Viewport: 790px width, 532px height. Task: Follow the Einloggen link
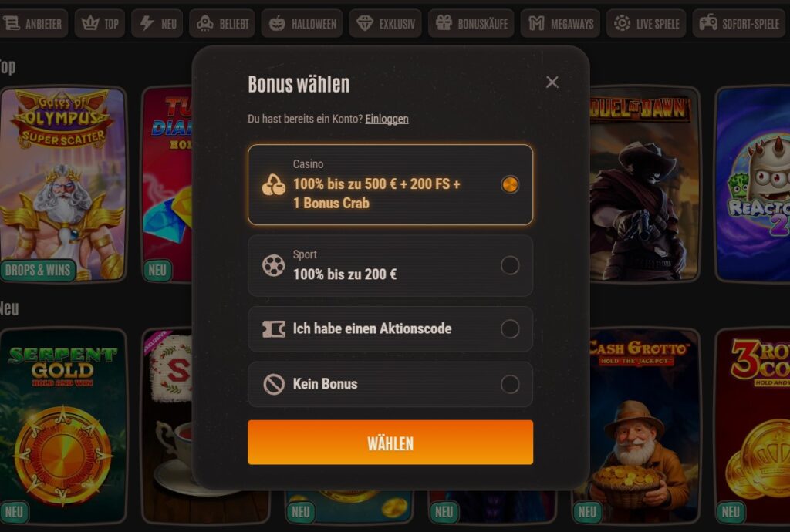[x=387, y=120]
